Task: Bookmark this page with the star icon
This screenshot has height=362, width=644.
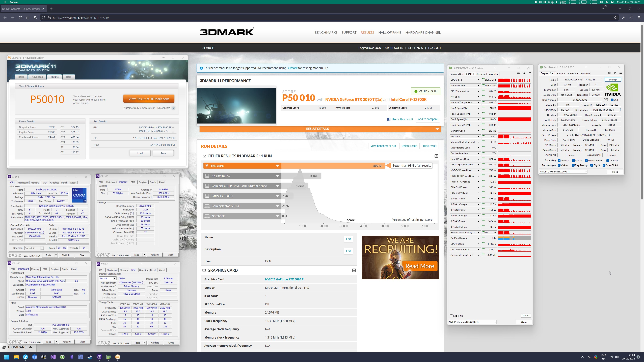Action: (x=616, y=17)
